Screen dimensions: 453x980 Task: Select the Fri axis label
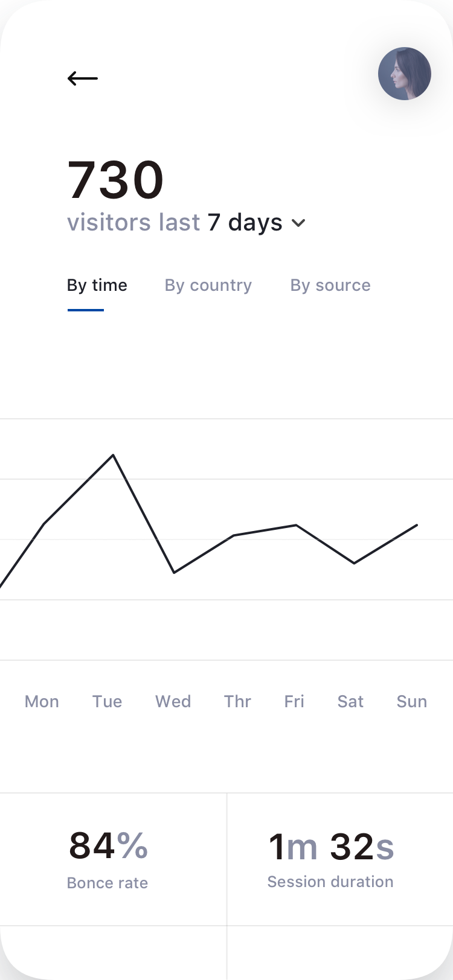click(x=294, y=701)
